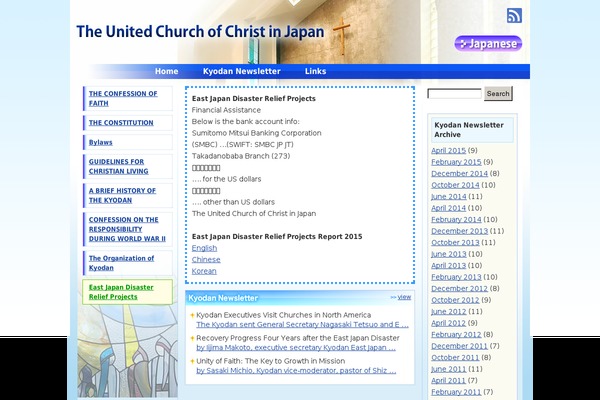Open the RSS feed icon

coord(514,16)
